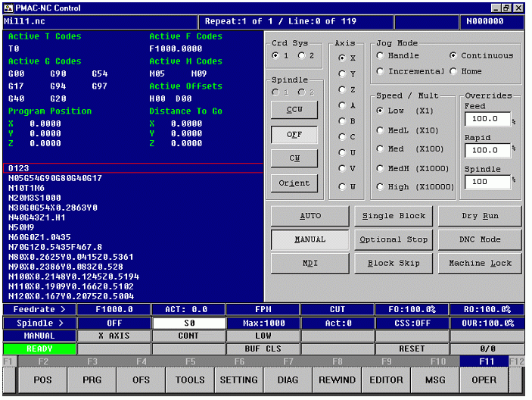Click the PMAC-NC Control title bar icon
Image resolution: width=532 pixels, height=400 pixels.
tap(9, 8)
